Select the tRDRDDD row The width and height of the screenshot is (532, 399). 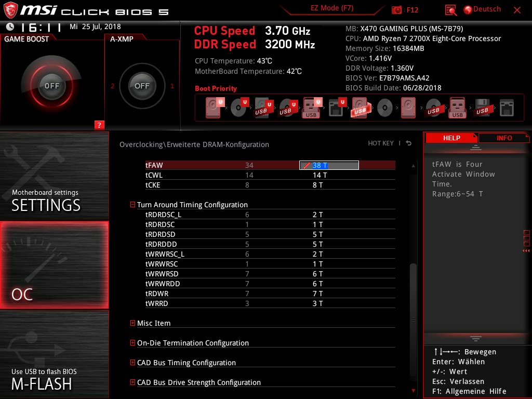pos(270,244)
